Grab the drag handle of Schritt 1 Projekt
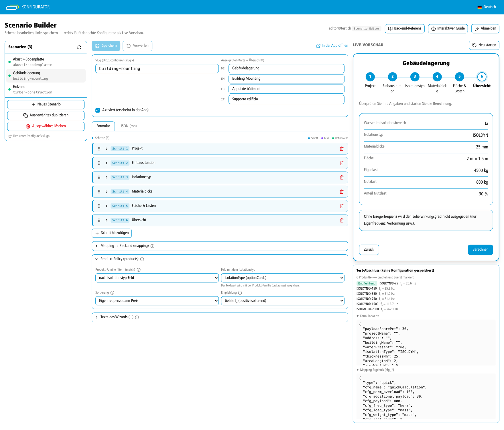Image resolution: width=504 pixels, height=430 pixels. [x=99, y=149]
